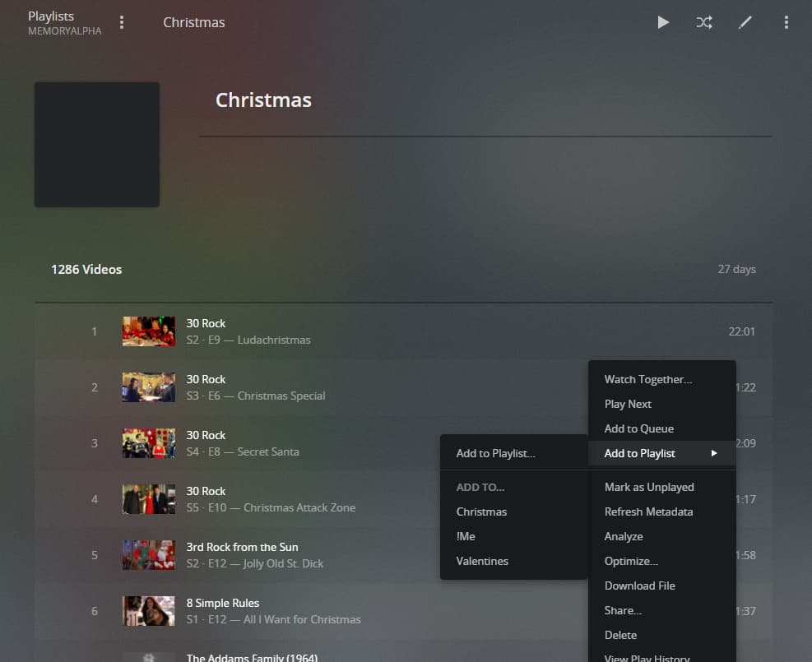Screen dimensions: 812x662
Task: Choose Share... menu entry
Action: 661,610
